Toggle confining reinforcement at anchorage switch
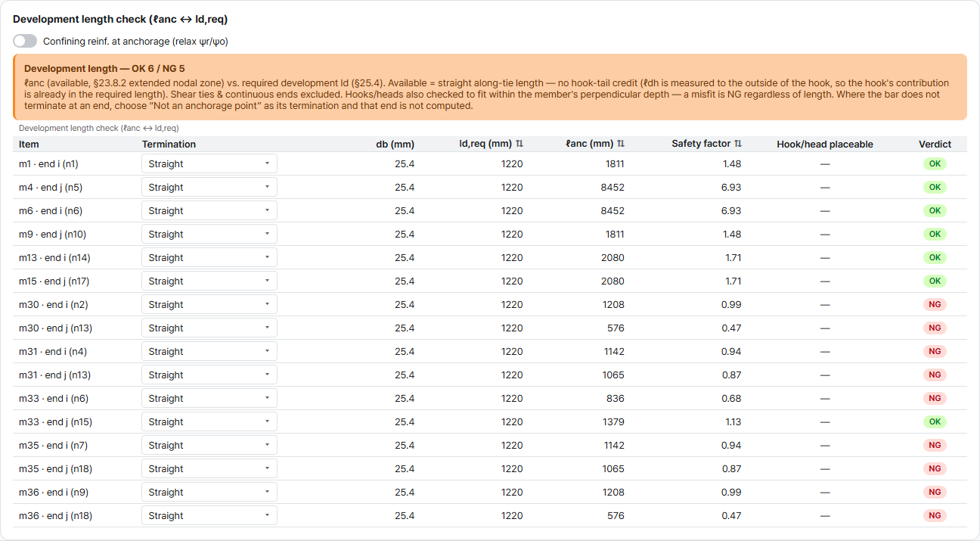 25,41
